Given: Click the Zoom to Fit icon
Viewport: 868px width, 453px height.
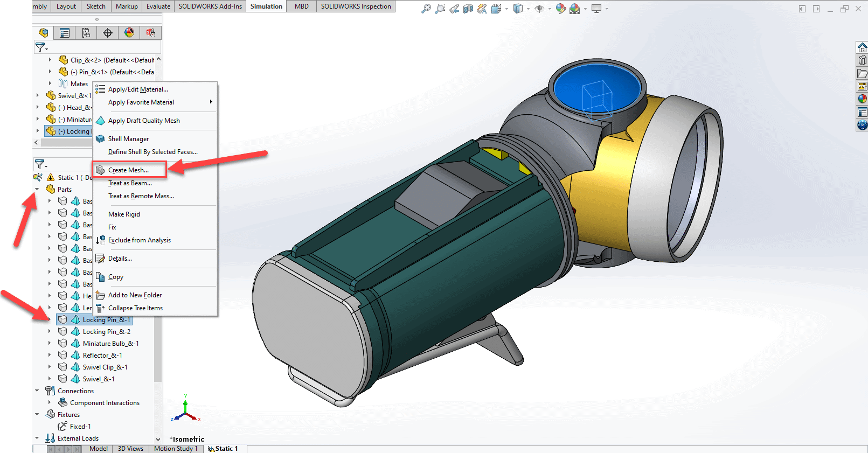Looking at the screenshot, I should coord(426,9).
